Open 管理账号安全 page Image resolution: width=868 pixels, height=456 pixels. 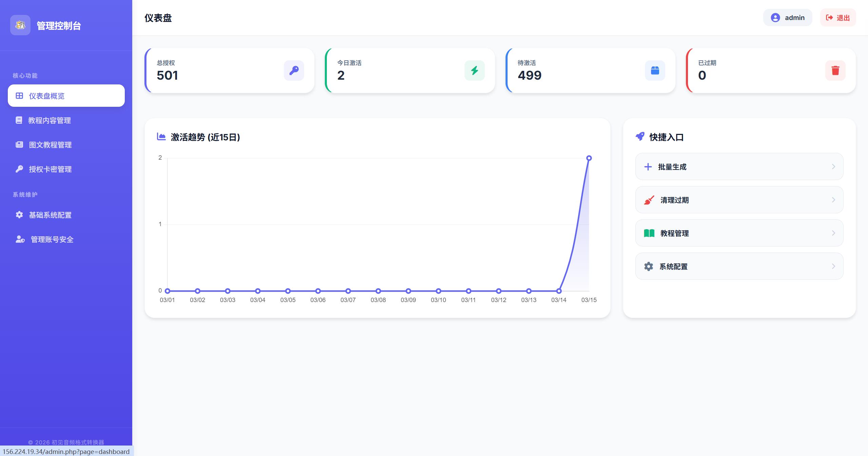tap(52, 239)
